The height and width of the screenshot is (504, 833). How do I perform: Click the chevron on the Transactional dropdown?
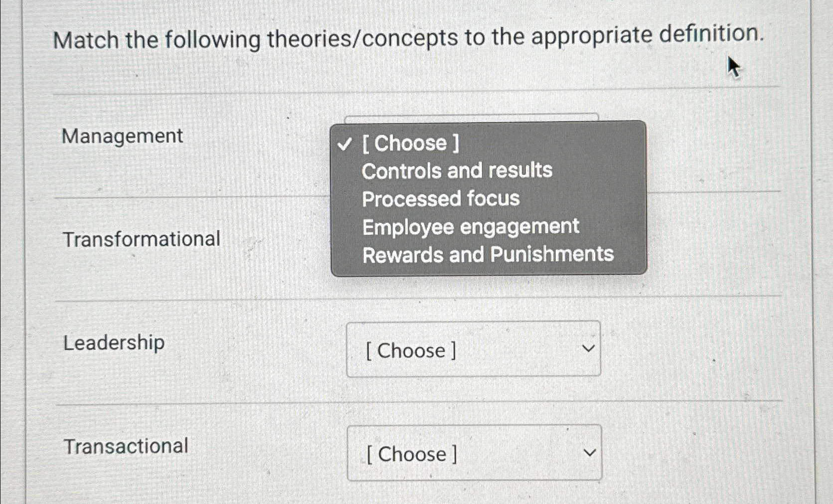point(590,453)
